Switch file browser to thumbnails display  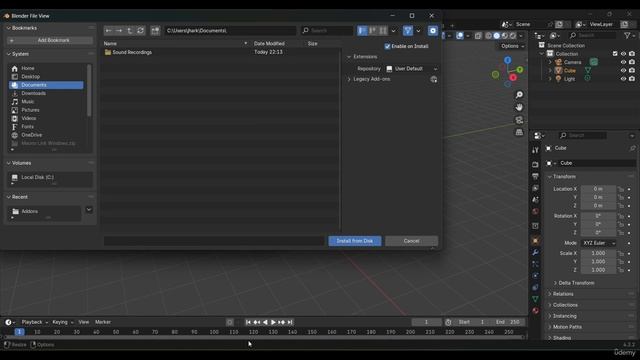(383, 31)
